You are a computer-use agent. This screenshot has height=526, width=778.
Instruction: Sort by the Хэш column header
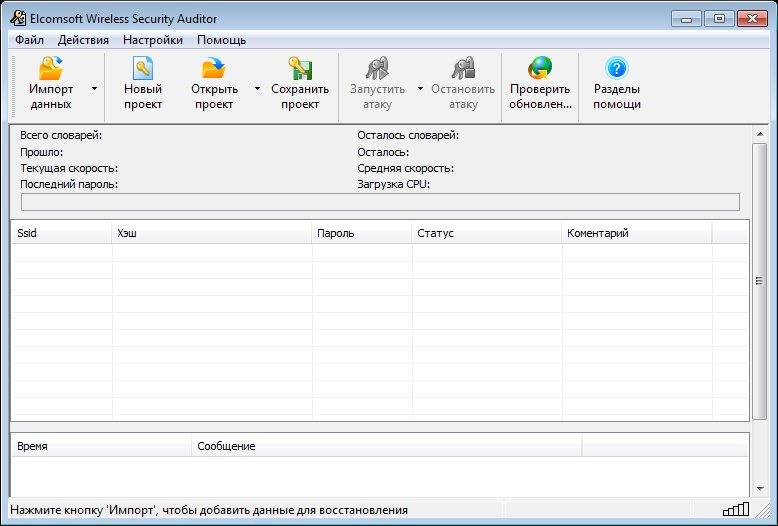[x=212, y=233]
